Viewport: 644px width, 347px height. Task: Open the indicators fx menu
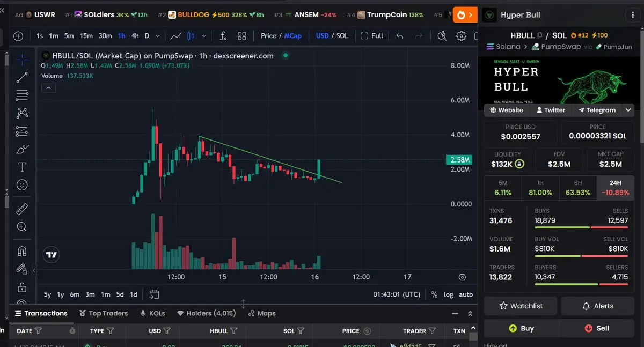pyautogui.click(x=223, y=36)
